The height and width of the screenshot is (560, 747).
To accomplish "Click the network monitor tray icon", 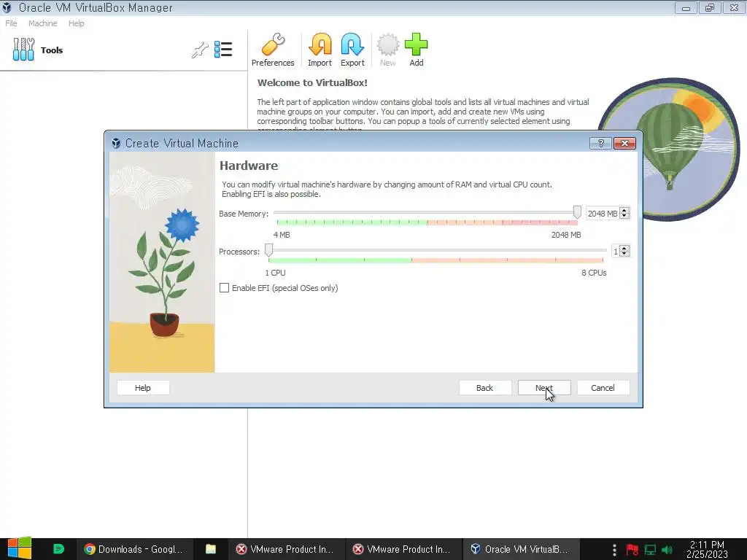I will tap(650, 550).
